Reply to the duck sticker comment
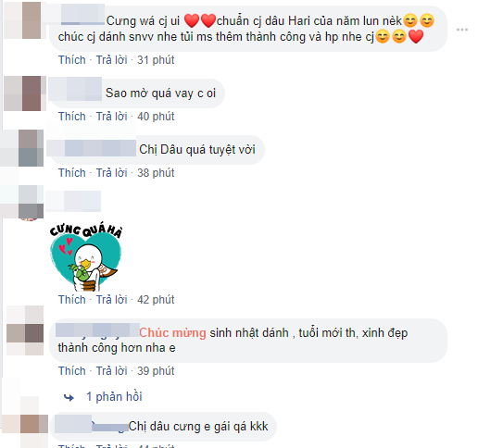 (x=111, y=300)
